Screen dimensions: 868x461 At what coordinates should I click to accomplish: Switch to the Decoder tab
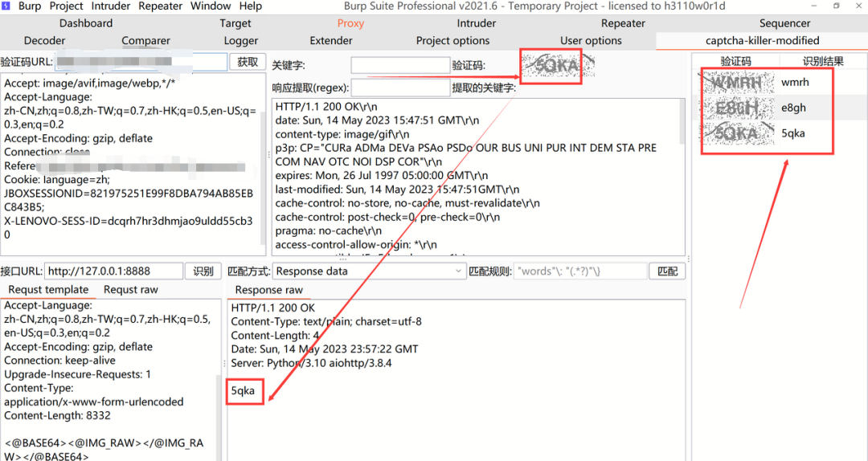coord(44,40)
